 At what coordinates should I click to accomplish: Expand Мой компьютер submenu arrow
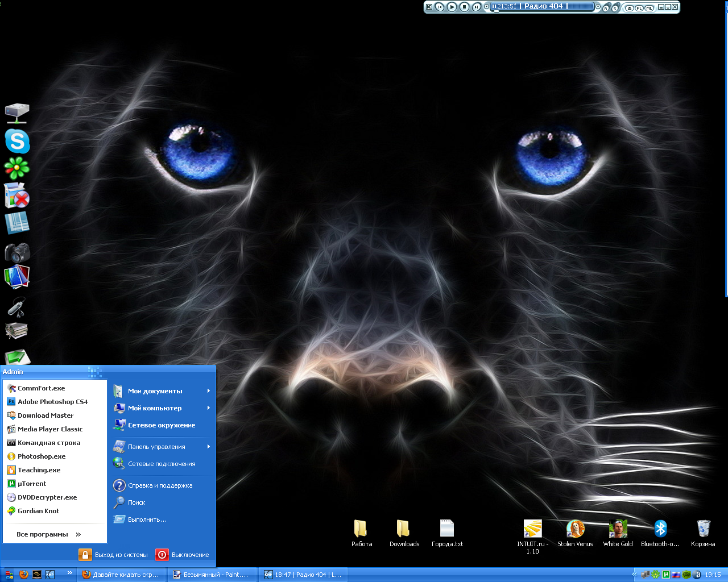point(209,408)
